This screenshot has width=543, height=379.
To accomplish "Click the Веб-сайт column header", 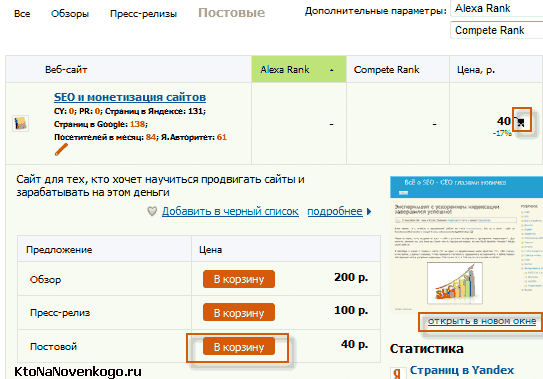I will [128, 69].
